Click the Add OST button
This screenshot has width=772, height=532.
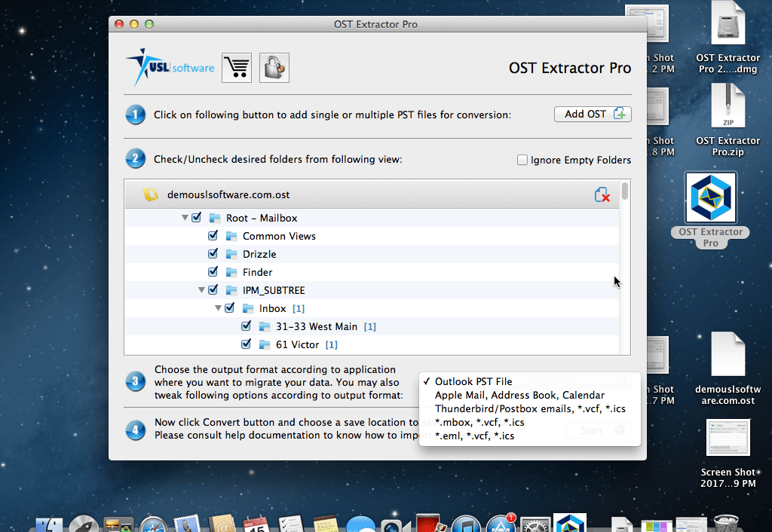[593, 114]
